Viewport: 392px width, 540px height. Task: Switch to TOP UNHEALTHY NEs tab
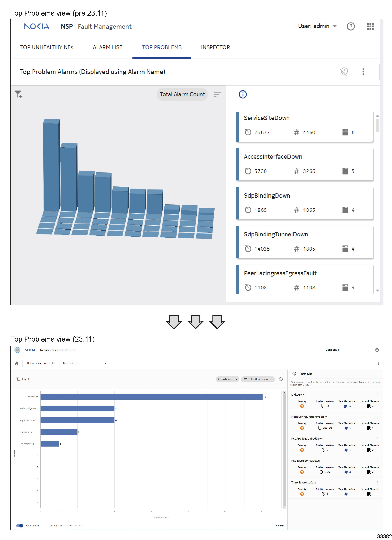pyautogui.click(x=47, y=47)
